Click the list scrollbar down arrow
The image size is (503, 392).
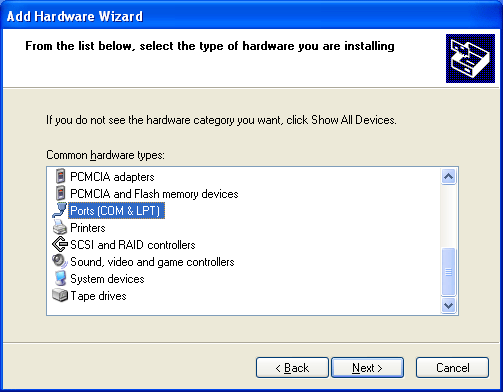[x=448, y=305]
